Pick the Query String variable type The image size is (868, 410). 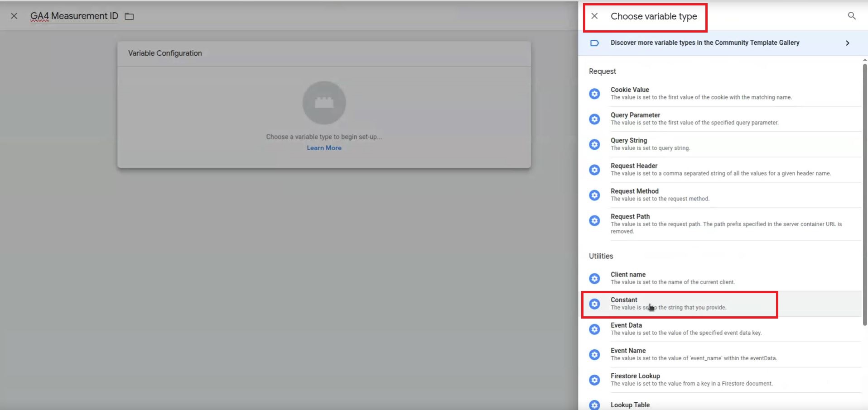tap(724, 144)
